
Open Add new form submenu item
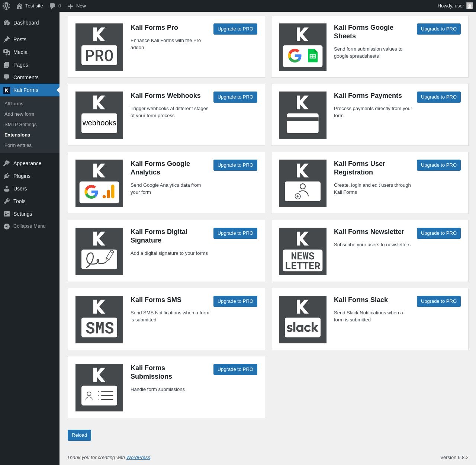[19, 114]
